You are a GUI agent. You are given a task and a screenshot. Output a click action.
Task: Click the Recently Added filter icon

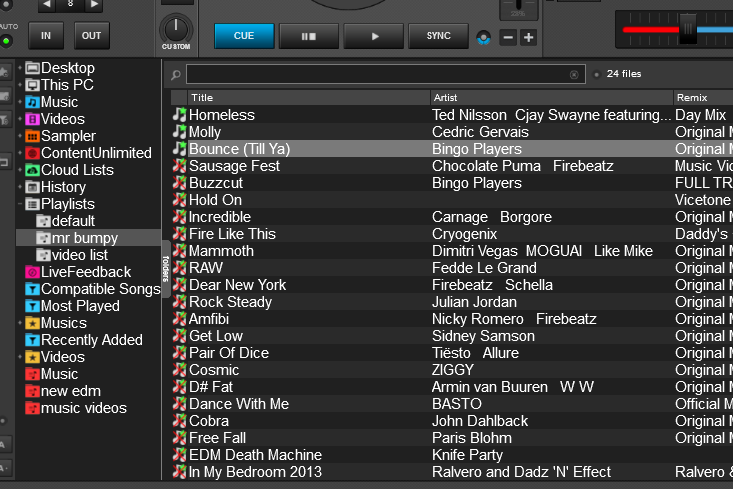point(32,340)
